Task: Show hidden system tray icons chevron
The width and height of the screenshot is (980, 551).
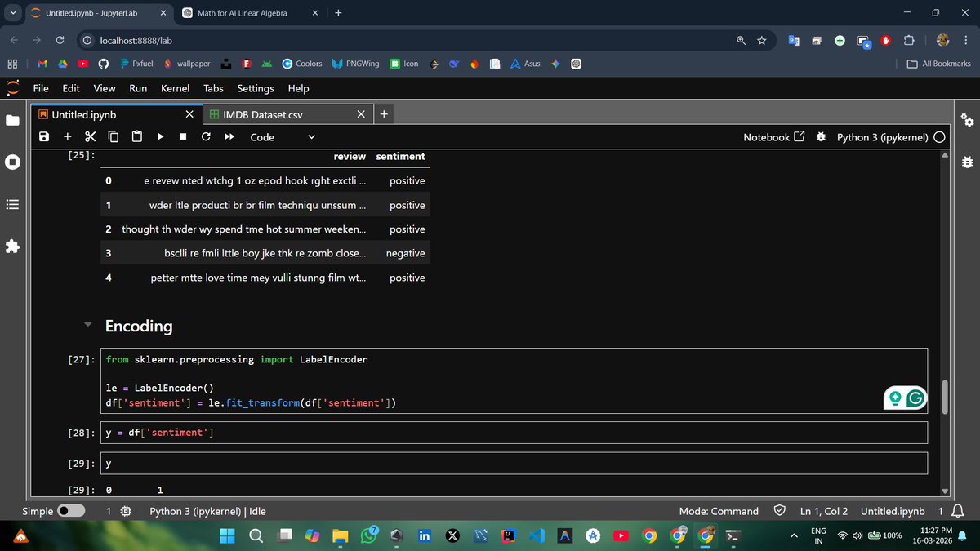Action: point(793,536)
